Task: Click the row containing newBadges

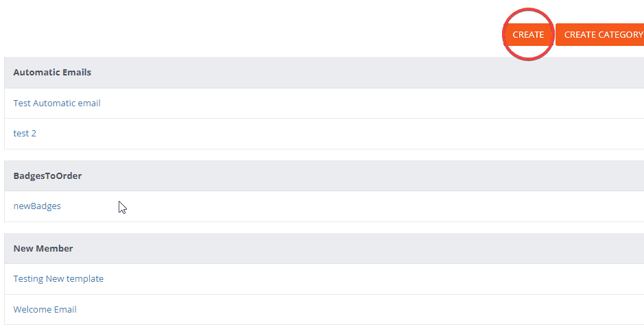Action: pyautogui.click(x=322, y=206)
